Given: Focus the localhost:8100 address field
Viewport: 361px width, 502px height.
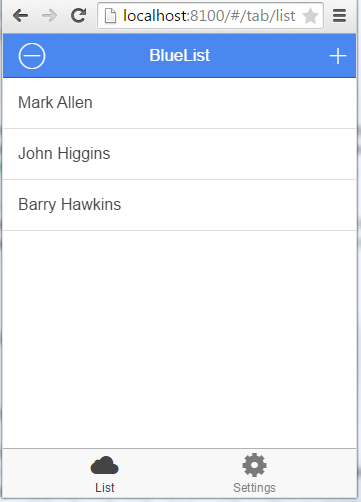Looking at the screenshot, I should [x=209, y=16].
